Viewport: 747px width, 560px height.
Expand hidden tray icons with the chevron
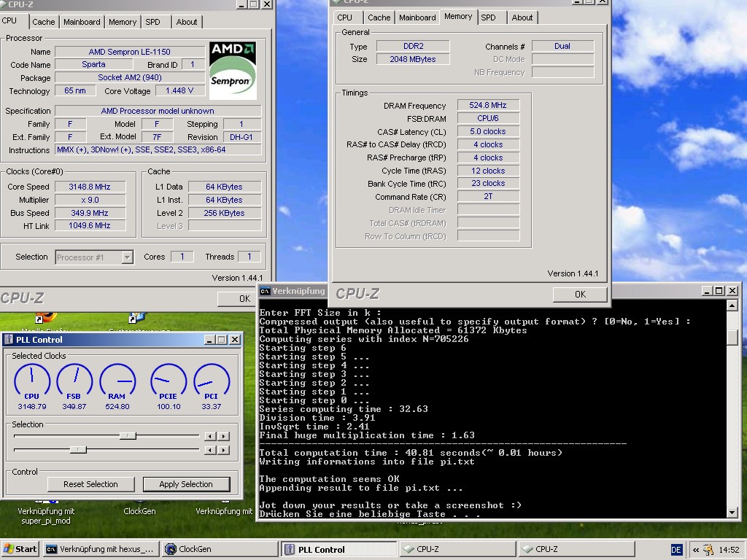pos(696,550)
